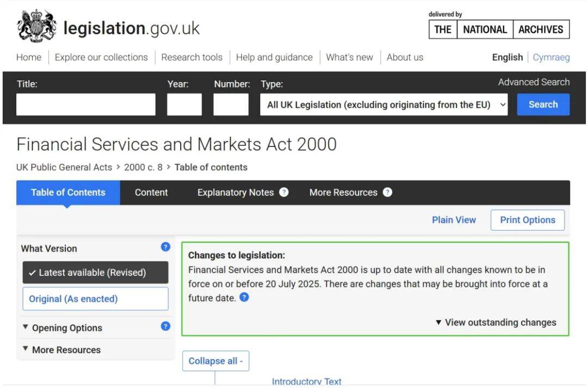Expand View outstanding changes
The image size is (588, 388).
(496, 322)
